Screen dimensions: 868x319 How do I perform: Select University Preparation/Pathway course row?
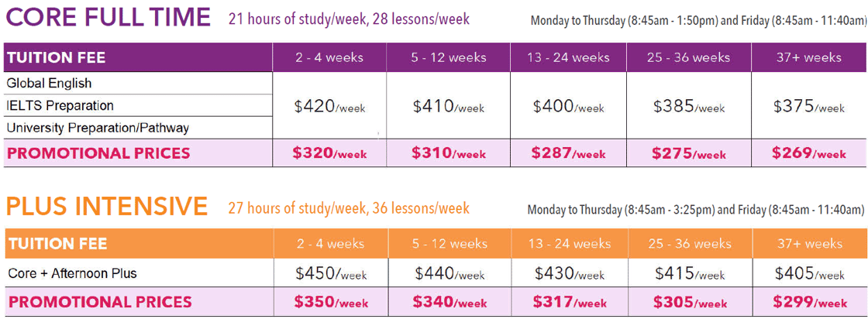click(98, 128)
